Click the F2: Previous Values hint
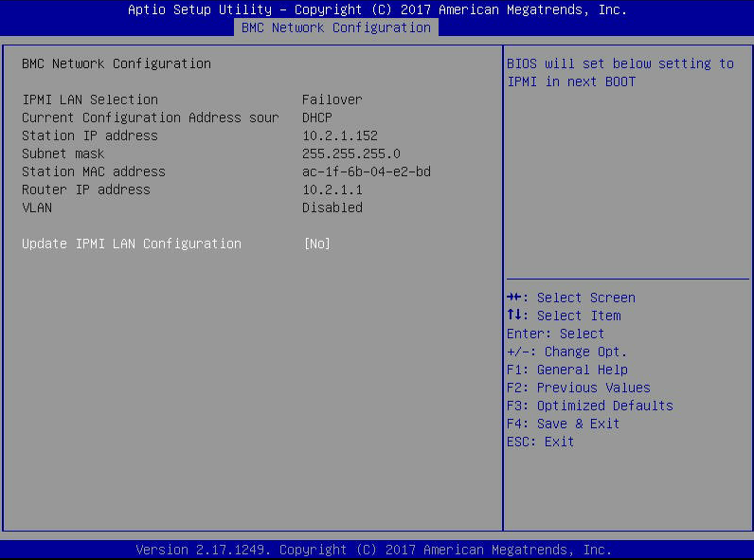 click(x=579, y=388)
